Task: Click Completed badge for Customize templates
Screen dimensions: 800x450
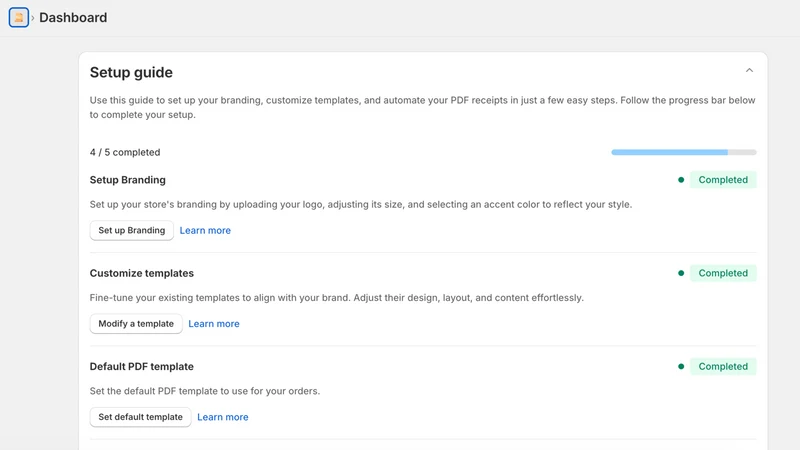Action: tap(723, 273)
